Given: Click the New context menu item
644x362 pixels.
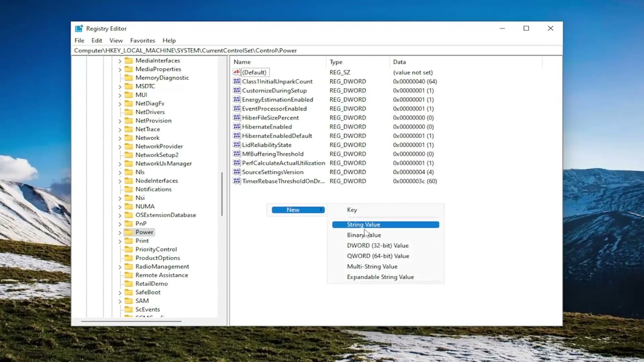Looking at the screenshot, I should click(x=298, y=210).
